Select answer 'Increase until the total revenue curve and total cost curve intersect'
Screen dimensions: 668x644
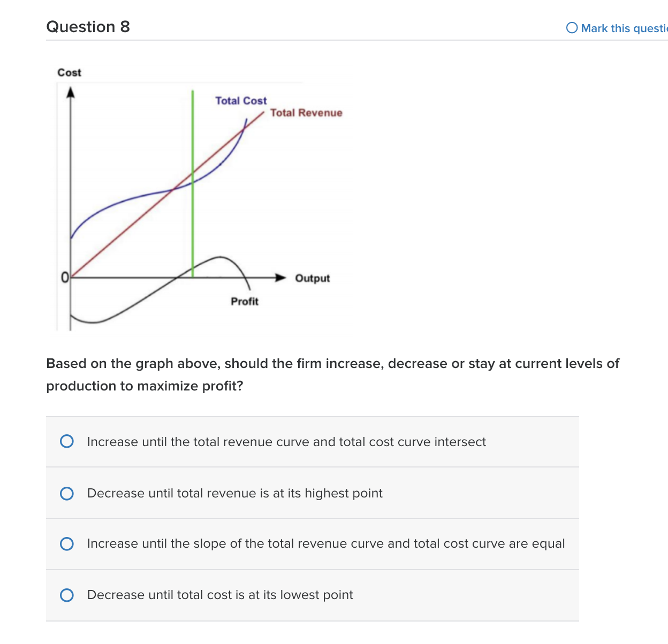pyautogui.click(x=66, y=441)
